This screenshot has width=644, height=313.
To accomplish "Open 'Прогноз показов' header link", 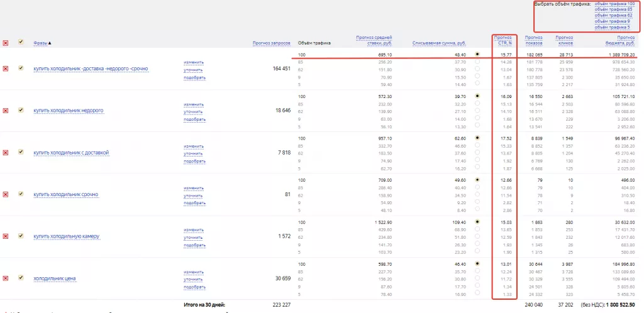I will 533,40.
